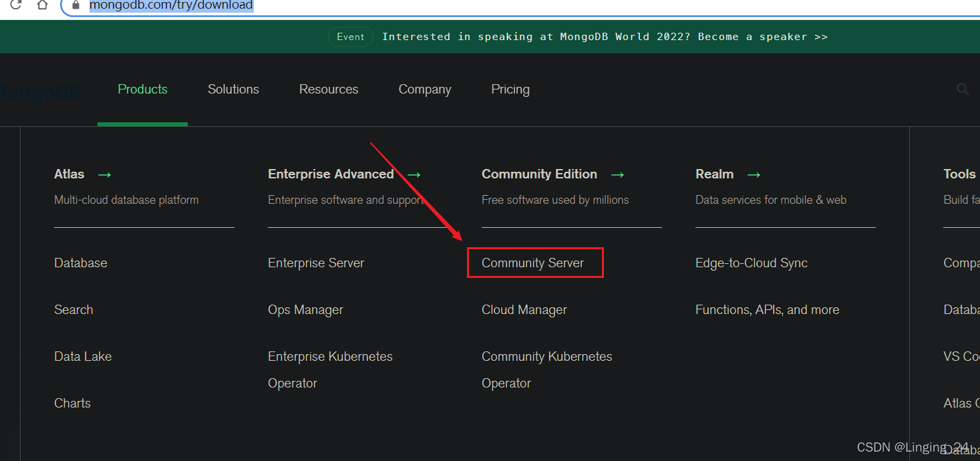The width and height of the screenshot is (980, 461).
Task: Click the MongoDB logo
Action: 40,93
